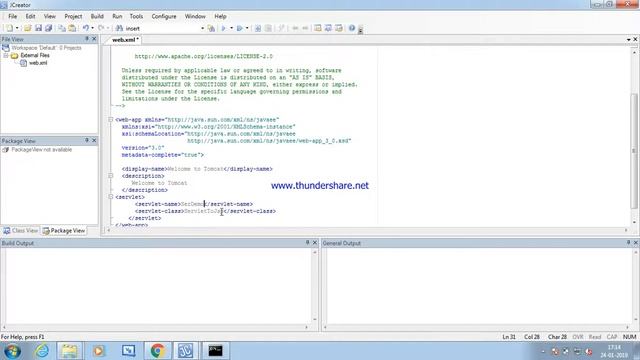Click the Paste toolbar icon

72,28
